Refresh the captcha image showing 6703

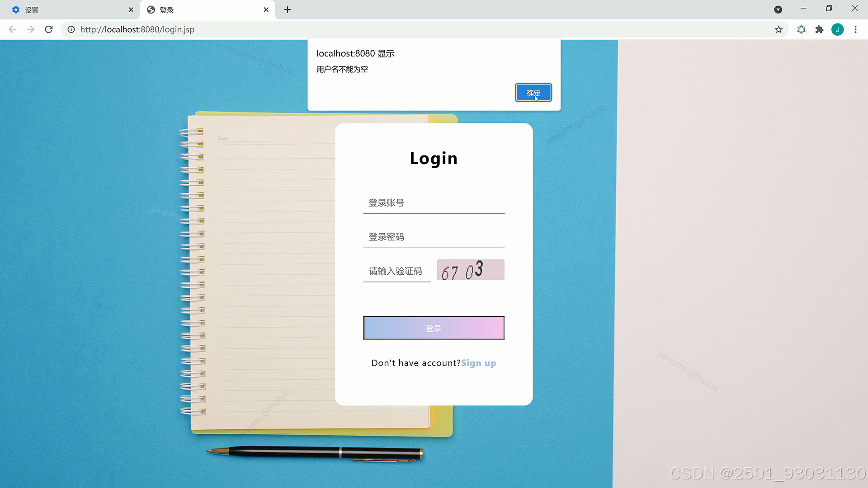pyautogui.click(x=470, y=270)
